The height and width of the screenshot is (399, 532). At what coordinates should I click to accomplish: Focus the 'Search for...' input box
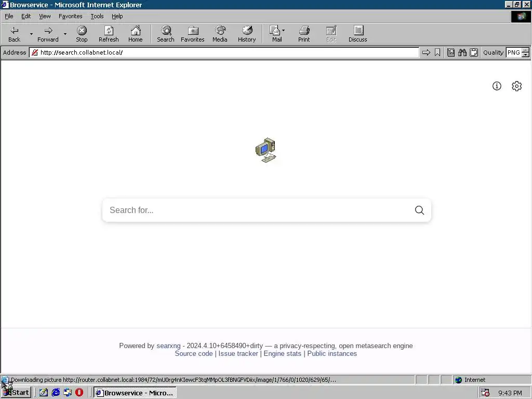tap(258, 210)
